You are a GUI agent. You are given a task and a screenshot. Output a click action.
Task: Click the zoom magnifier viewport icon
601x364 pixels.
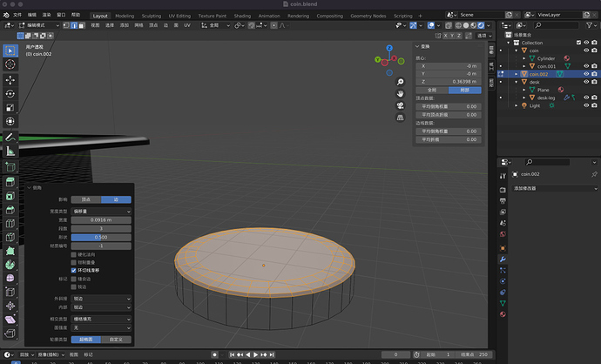(x=400, y=82)
